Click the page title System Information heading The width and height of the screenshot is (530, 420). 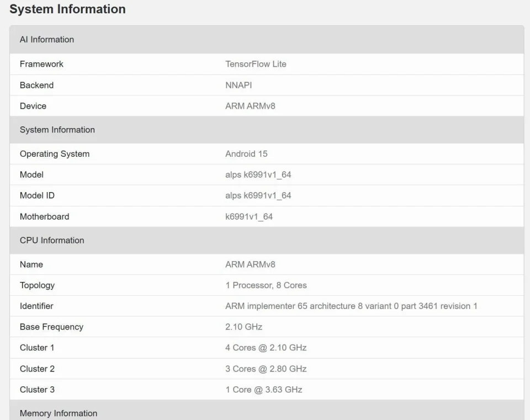click(x=67, y=9)
